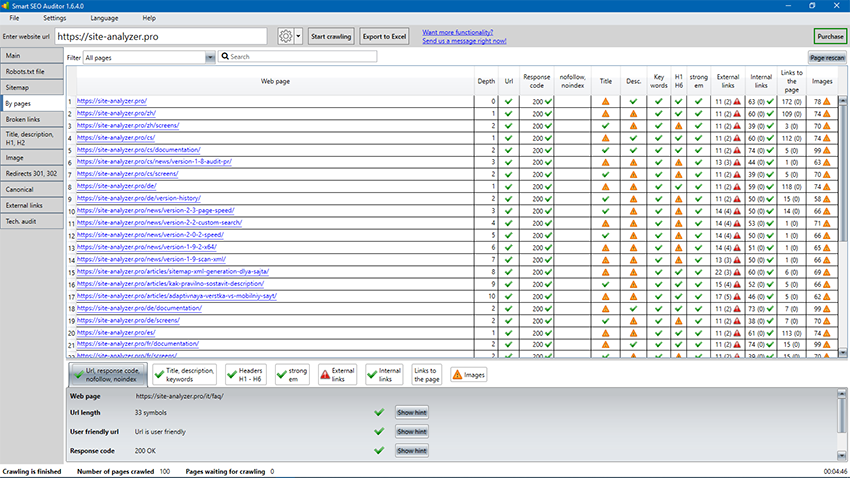850x478 pixels.
Task: Click the Purchase button
Action: pos(830,36)
